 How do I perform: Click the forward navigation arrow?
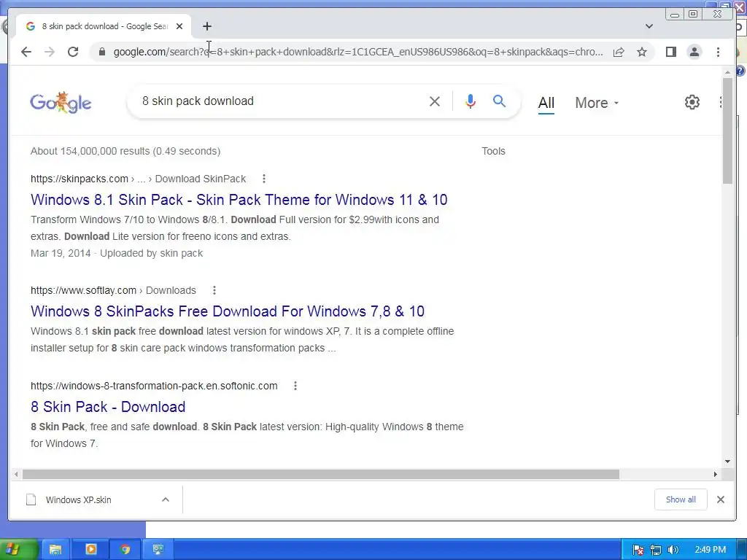(x=50, y=52)
